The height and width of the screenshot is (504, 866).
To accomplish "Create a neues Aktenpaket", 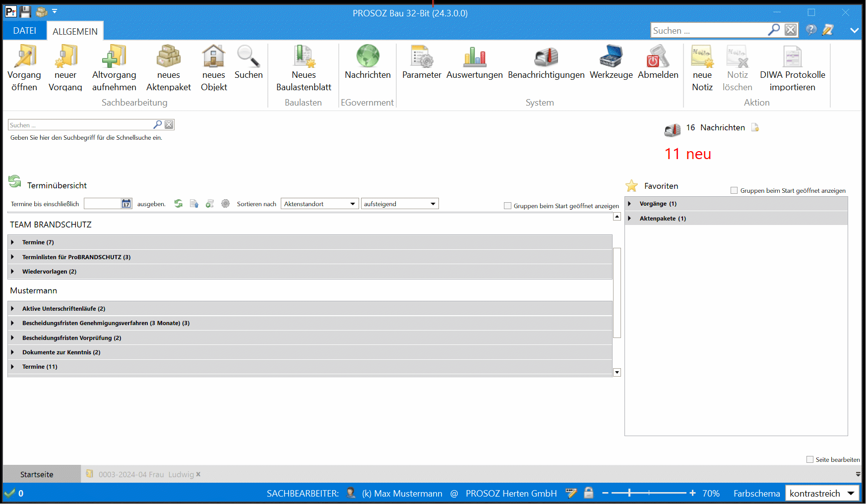I will pos(169,68).
